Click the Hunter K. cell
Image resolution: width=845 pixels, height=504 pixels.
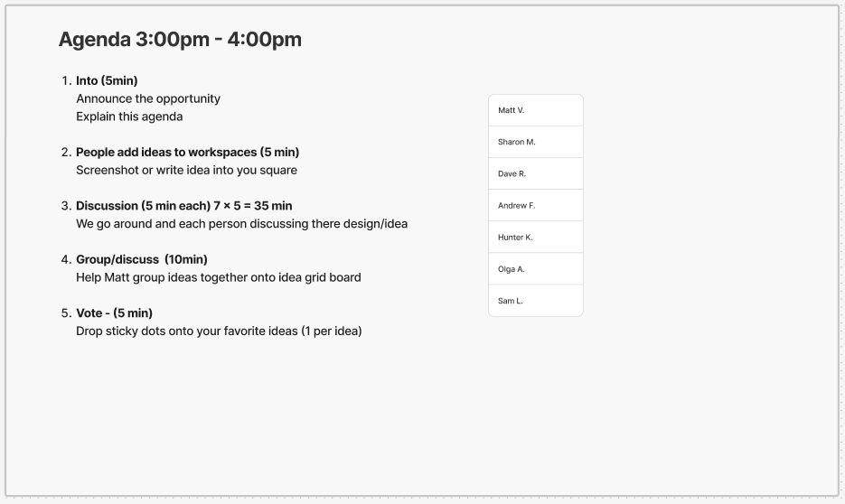coord(536,238)
